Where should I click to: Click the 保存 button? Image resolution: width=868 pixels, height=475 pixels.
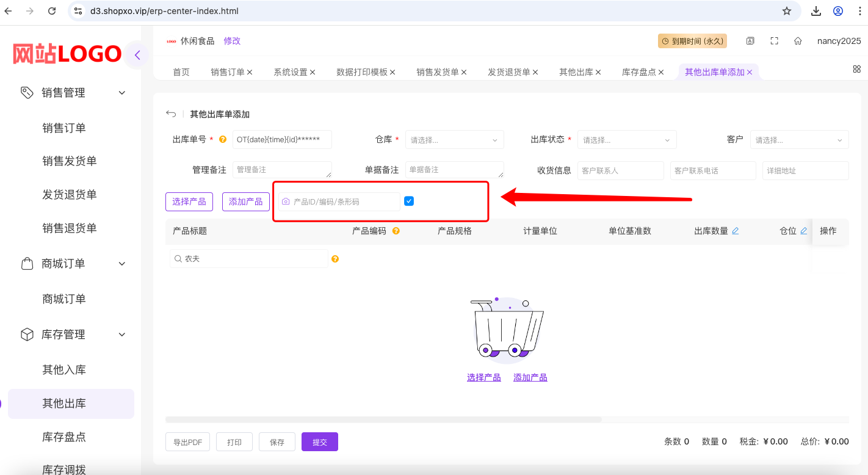[x=277, y=442]
